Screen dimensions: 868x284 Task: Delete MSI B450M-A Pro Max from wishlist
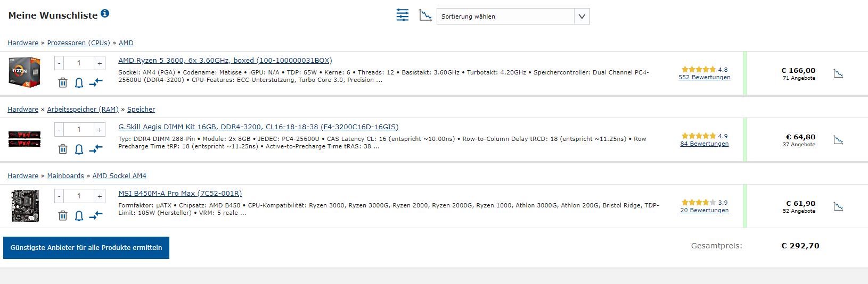[63, 215]
